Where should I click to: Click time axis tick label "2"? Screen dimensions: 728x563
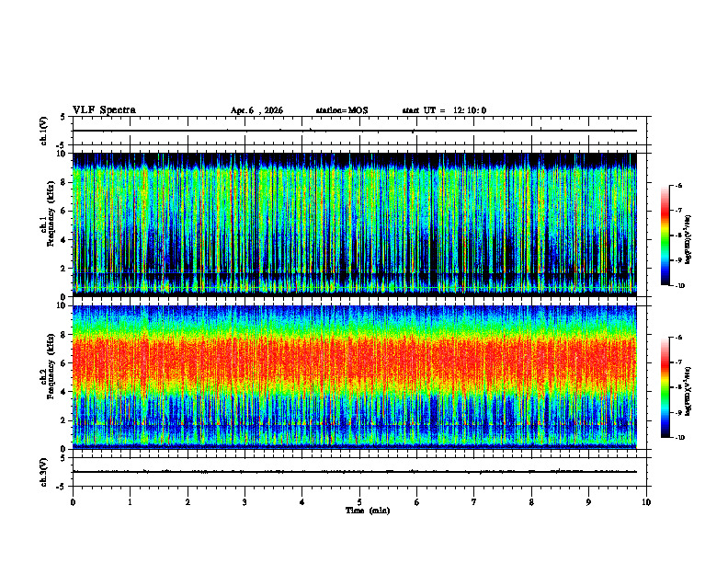pos(188,502)
